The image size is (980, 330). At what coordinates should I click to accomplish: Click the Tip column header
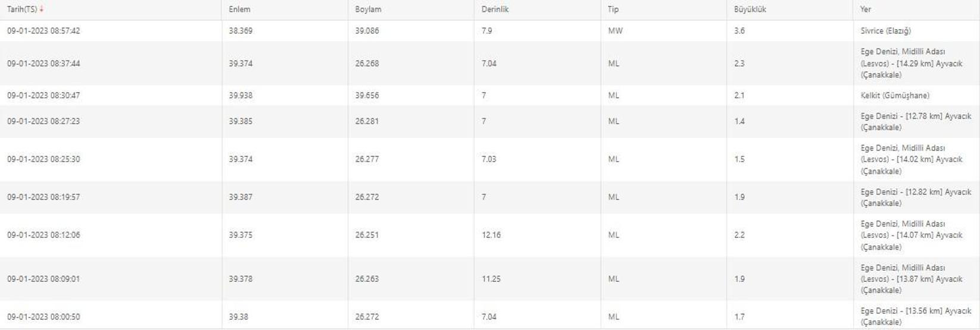(x=613, y=10)
